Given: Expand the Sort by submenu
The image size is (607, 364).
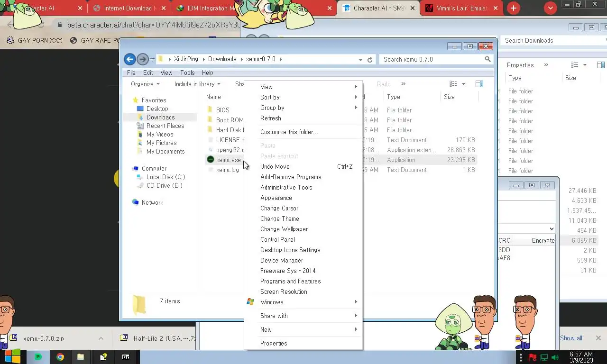Looking at the screenshot, I should click(303, 97).
